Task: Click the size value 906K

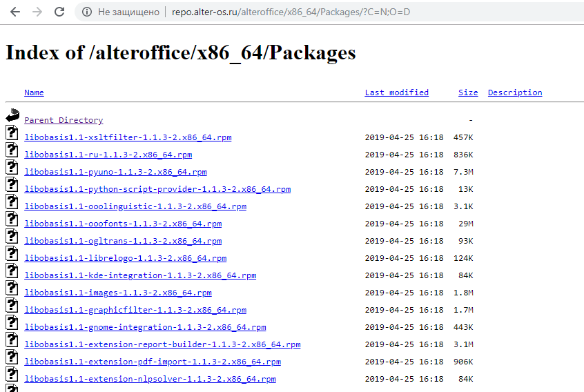Action: [x=463, y=362]
